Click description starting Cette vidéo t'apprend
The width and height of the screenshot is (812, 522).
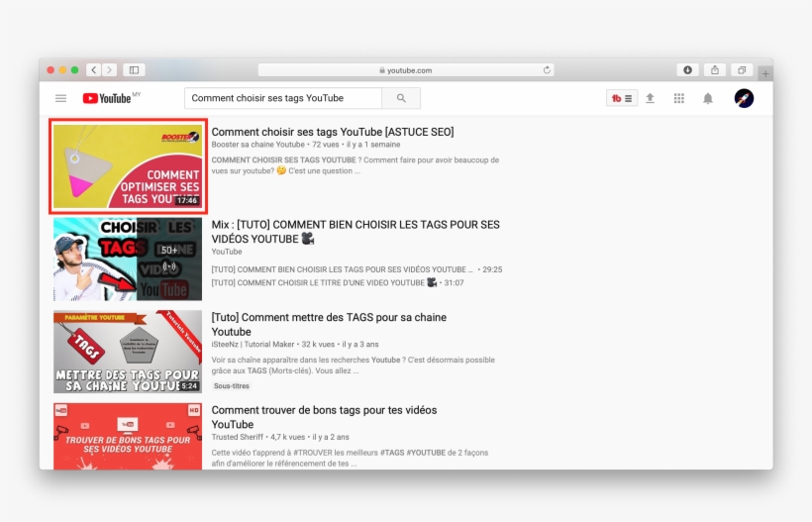[350, 458]
